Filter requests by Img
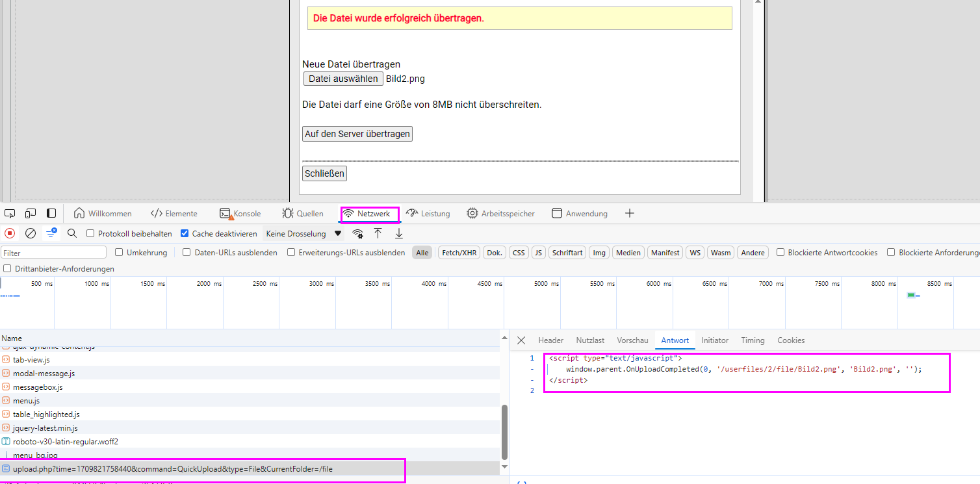 [x=599, y=253]
